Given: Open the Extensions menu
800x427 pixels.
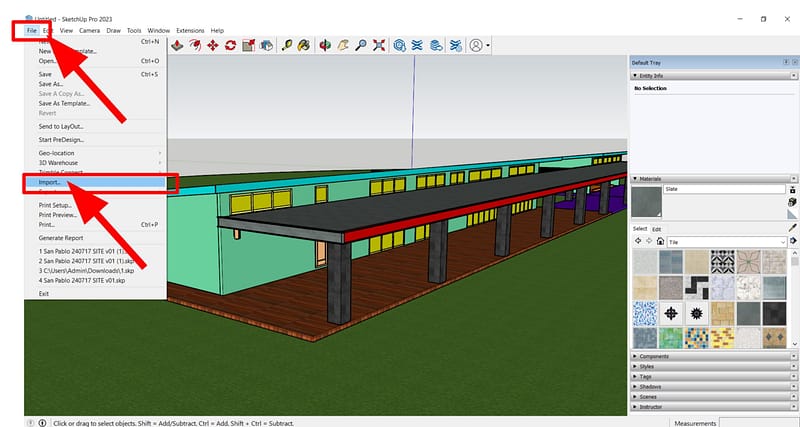Looking at the screenshot, I should coord(191,30).
